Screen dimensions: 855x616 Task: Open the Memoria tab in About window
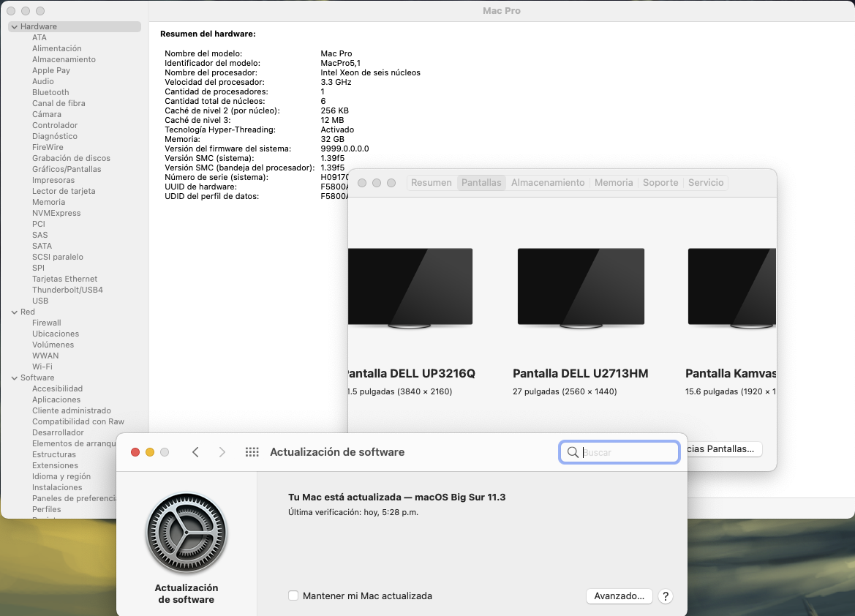614,183
